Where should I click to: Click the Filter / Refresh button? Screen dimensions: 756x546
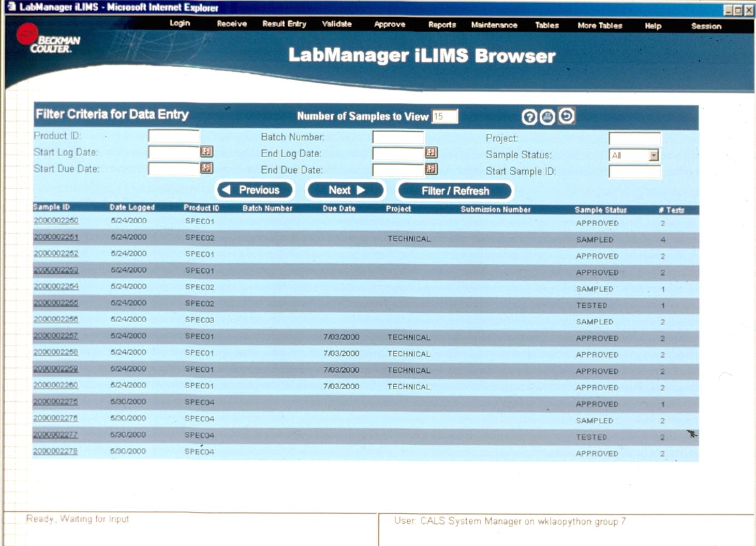click(x=455, y=191)
